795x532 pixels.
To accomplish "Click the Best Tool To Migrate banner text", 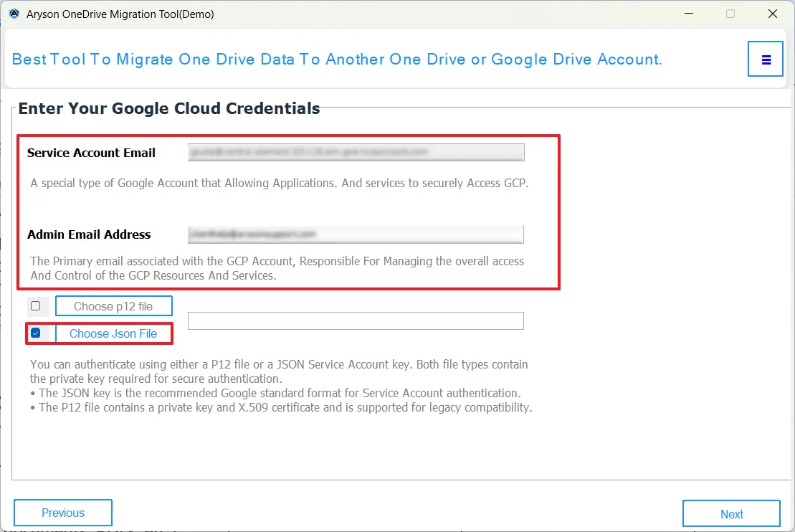I will click(x=337, y=59).
